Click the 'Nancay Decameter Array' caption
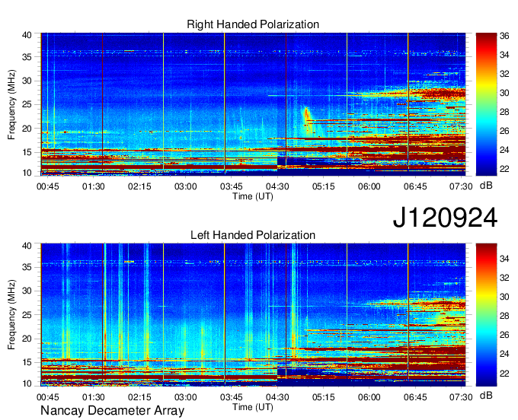This screenshot has height=420, width=518. 112,410
